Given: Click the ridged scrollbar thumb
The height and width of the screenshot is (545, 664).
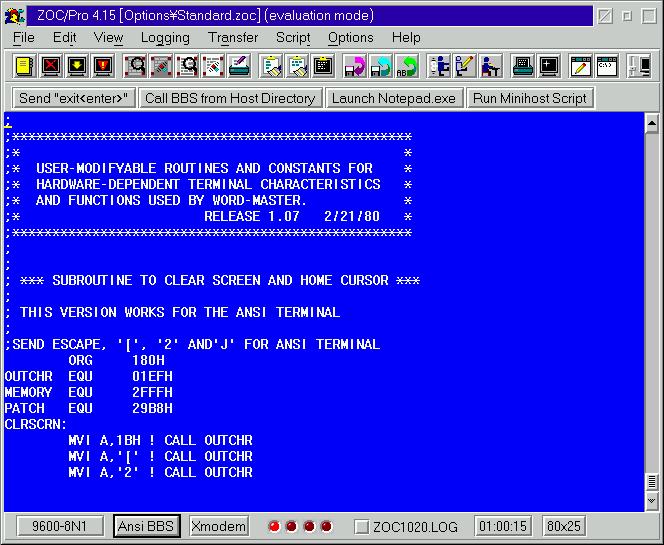Looking at the screenshot, I should 651,481.
